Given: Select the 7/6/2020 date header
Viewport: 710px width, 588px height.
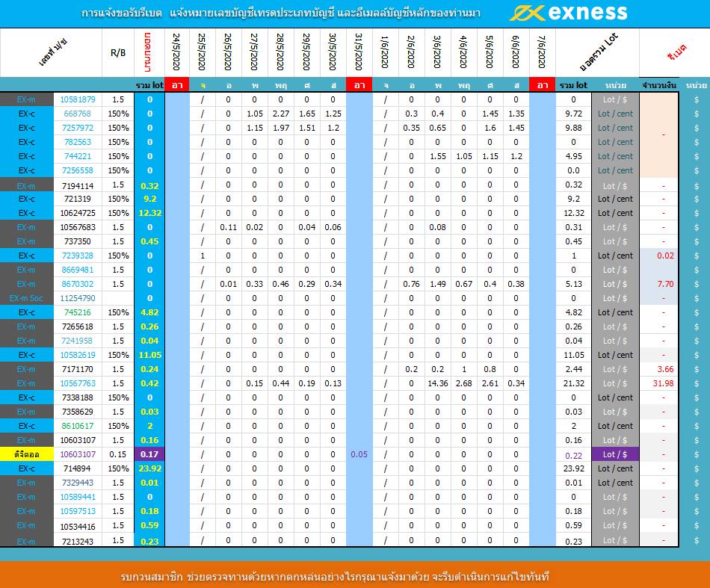Looking at the screenshot, I should tap(542, 52).
